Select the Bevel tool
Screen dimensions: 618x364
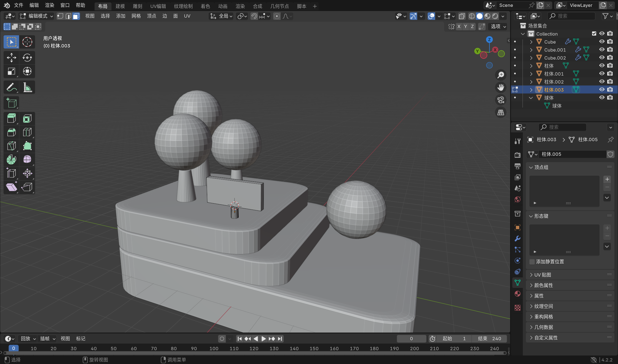(11, 132)
